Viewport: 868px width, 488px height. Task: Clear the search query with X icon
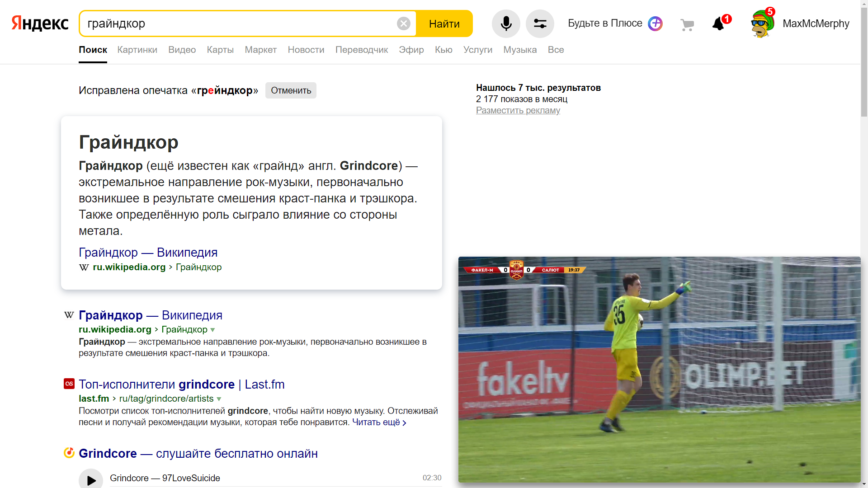(403, 23)
